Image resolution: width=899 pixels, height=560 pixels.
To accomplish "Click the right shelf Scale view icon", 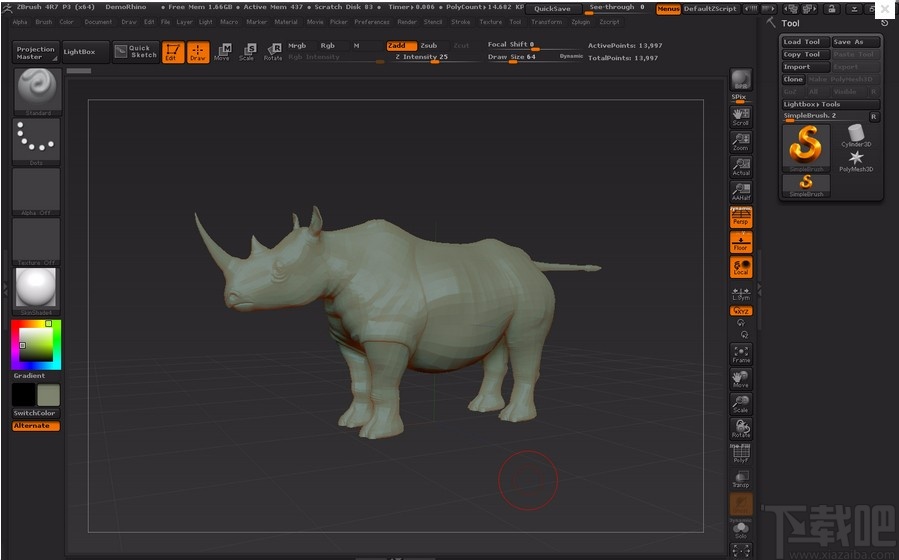I will coord(741,404).
